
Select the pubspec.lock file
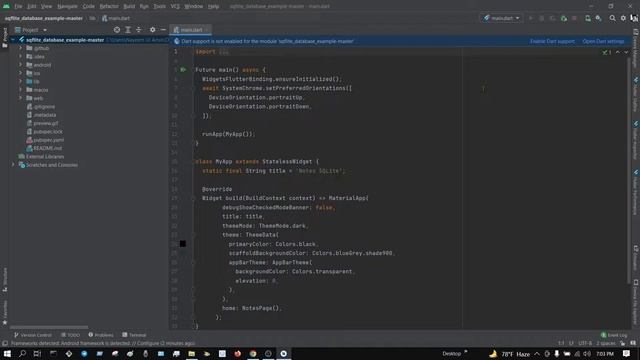pyautogui.click(x=44, y=131)
